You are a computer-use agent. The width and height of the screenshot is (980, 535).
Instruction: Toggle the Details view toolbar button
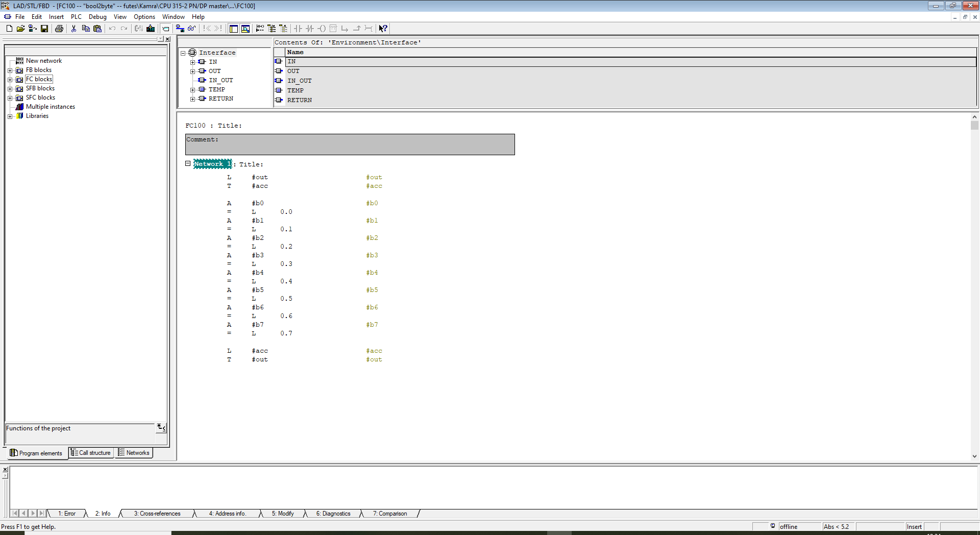246,29
